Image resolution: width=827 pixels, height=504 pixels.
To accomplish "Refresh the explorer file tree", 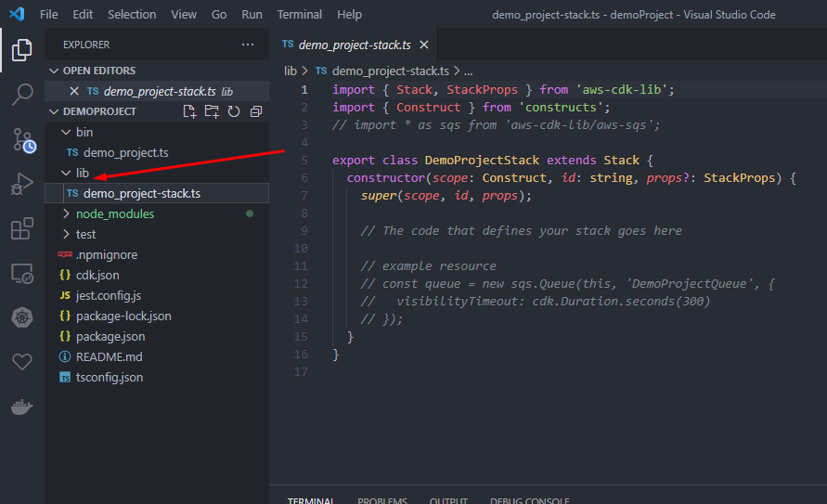I will (234, 111).
